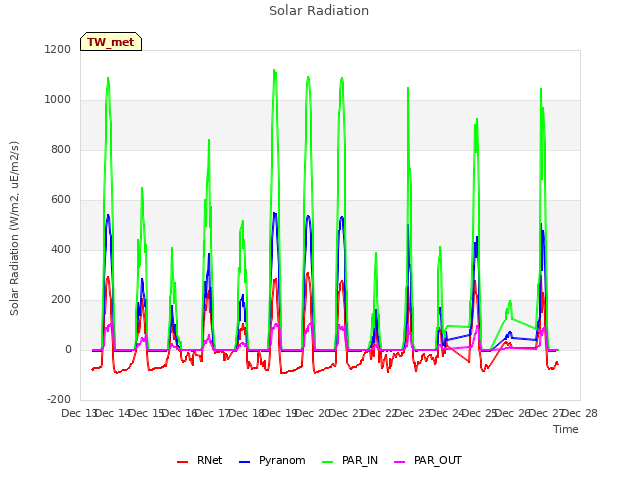Click the Dec 19 PAR_IN green peak

[274, 70]
